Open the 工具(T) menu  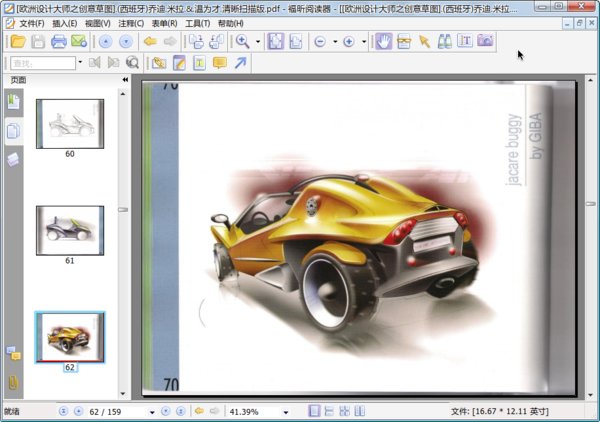pos(197,23)
